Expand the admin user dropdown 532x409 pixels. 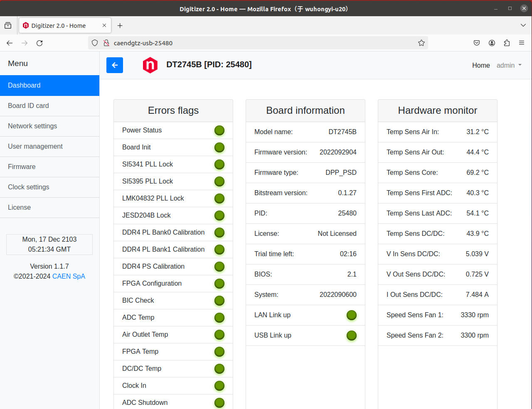(x=509, y=65)
